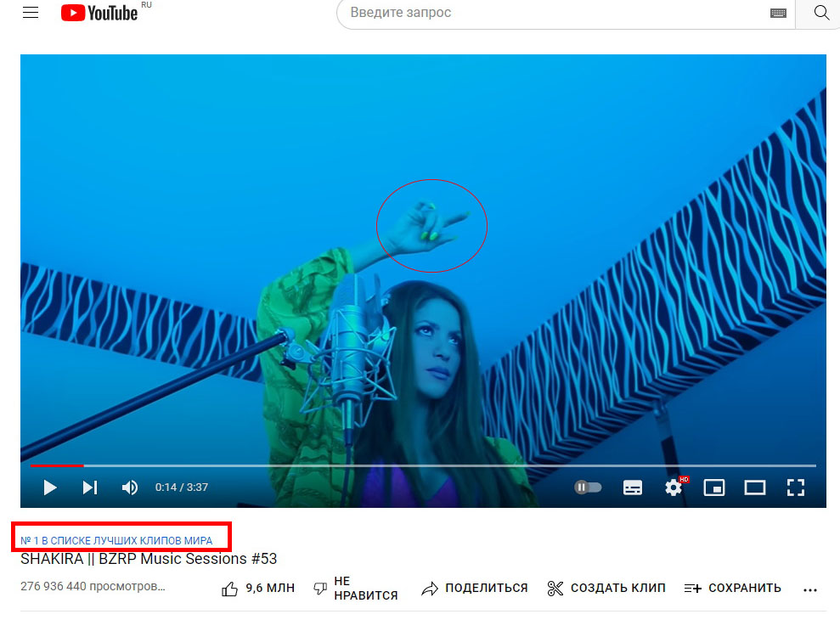840x620 pixels.
Task: Click 'Сохранить' to save video
Action: pyautogui.click(x=732, y=589)
